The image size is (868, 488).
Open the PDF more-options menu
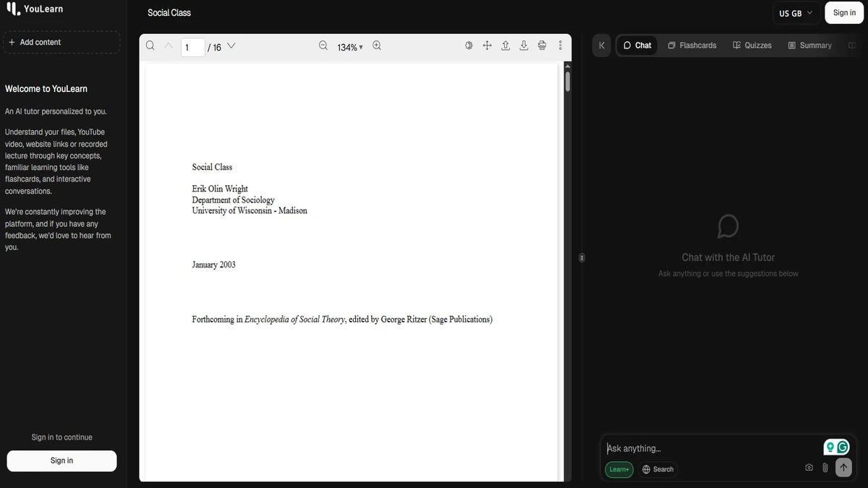[x=561, y=46]
